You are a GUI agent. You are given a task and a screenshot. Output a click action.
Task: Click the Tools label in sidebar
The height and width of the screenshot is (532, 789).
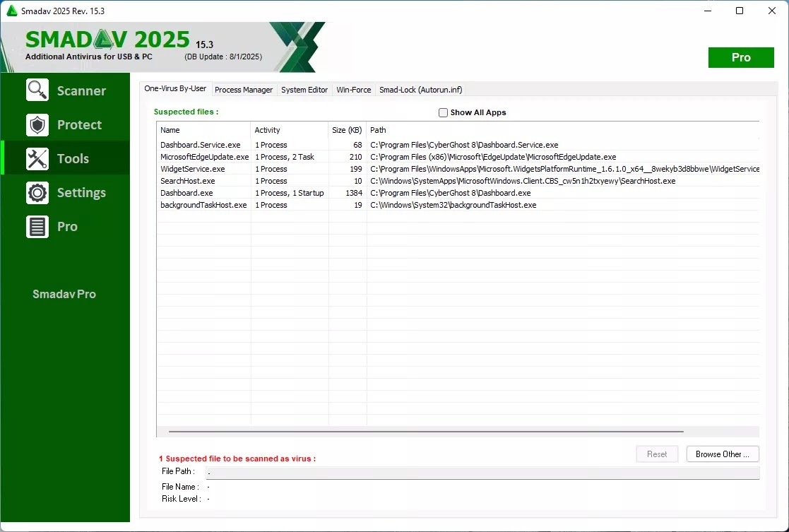pos(73,158)
